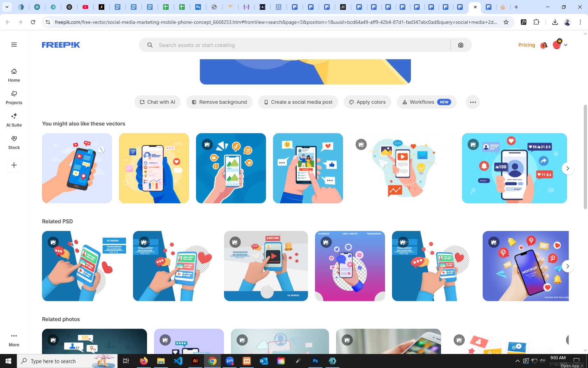Open new browser tab
Image resolution: width=588 pixels, height=368 pixels.
tap(516, 7)
